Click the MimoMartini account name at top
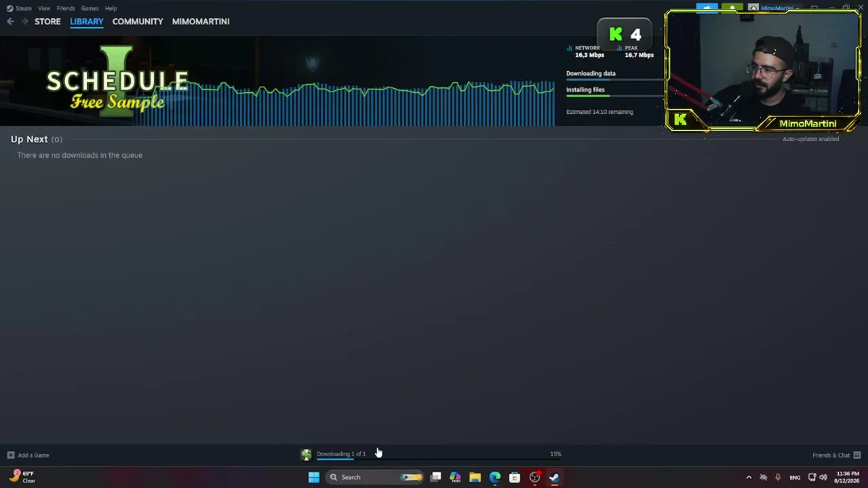The image size is (868, 488). (x=776, y=8)
